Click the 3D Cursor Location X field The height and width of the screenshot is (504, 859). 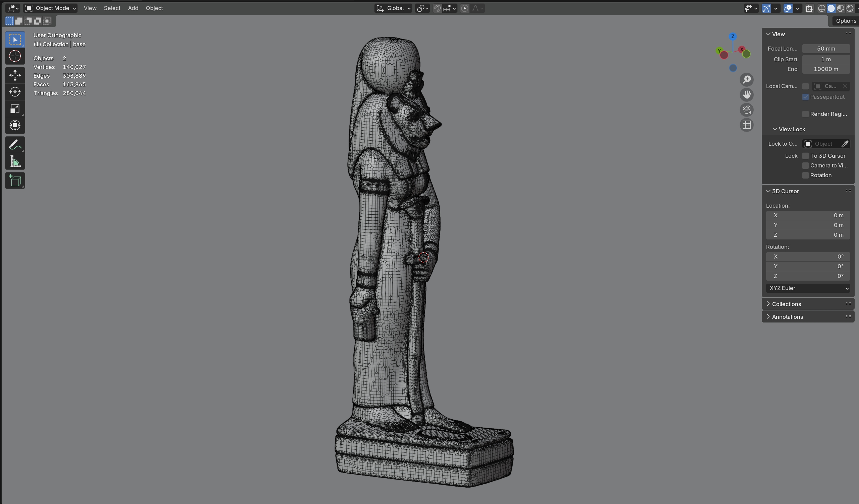coord(808,216)
